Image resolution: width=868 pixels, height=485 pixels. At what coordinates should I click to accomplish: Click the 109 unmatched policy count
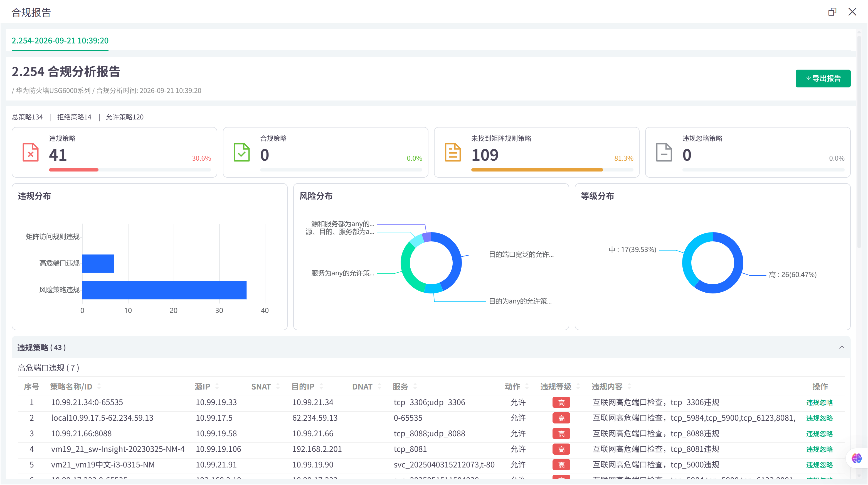click(485, 155)
